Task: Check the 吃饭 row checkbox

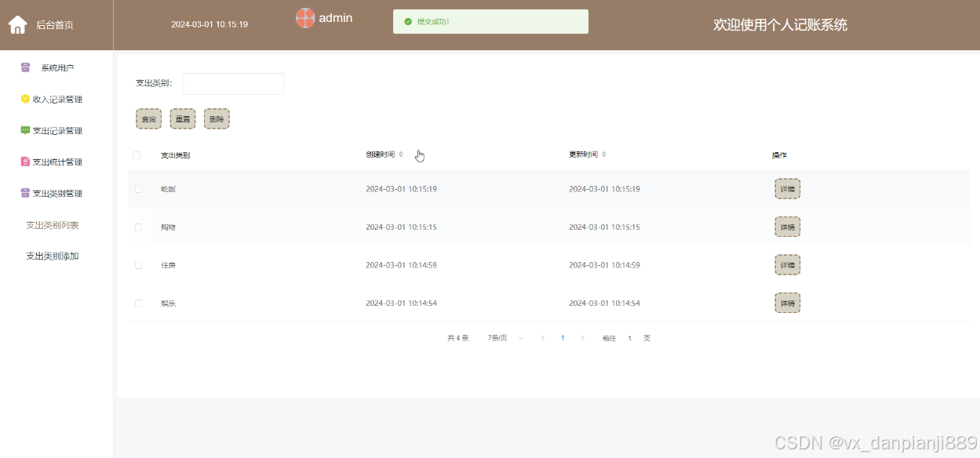Action: tap(139, 189)
